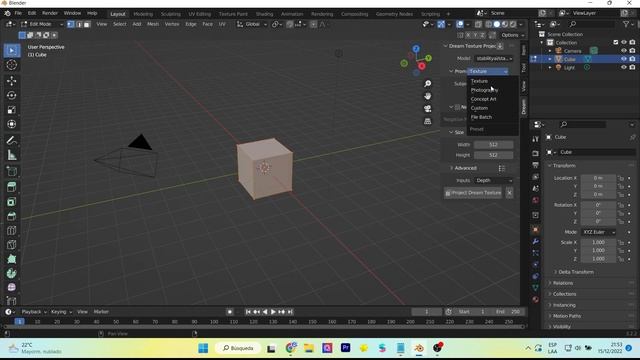This screenshot has width=640, height=360.
Task: Open the XYZ Euler mode dropdown
Action: 598,232
